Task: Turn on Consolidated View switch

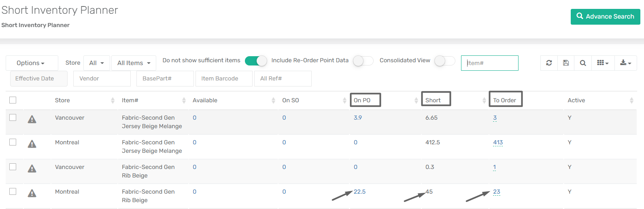Action: [445, 61]
